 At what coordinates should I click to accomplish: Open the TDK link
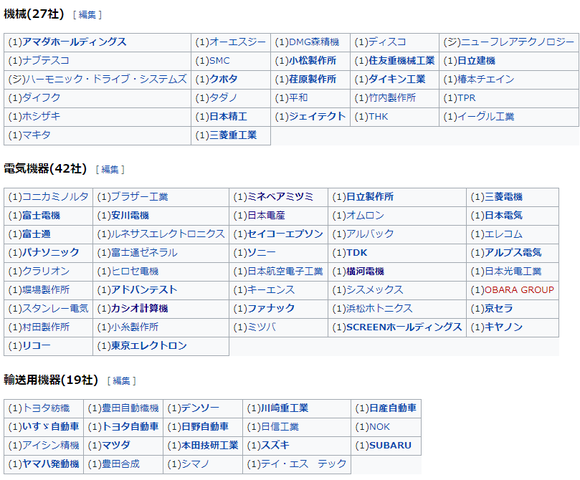coord(357,253)
